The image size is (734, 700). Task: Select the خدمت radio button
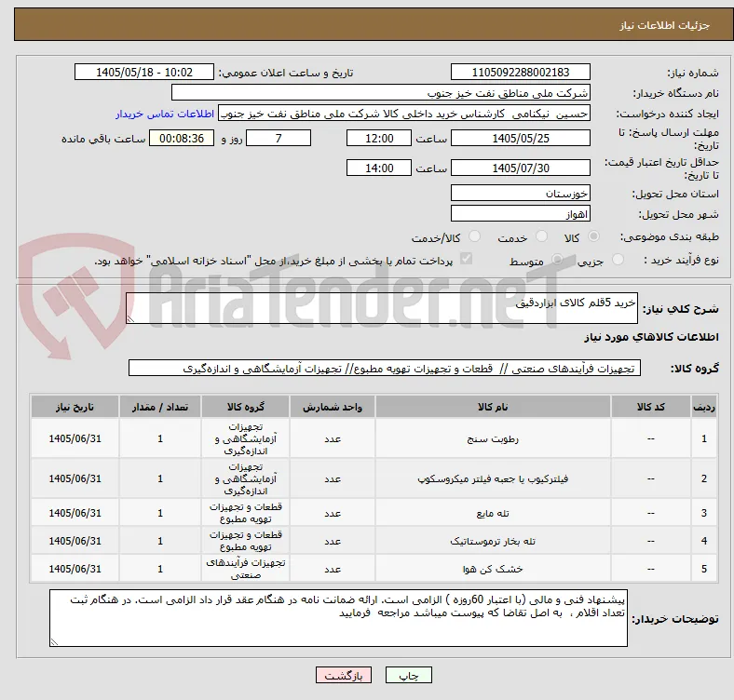541,236
